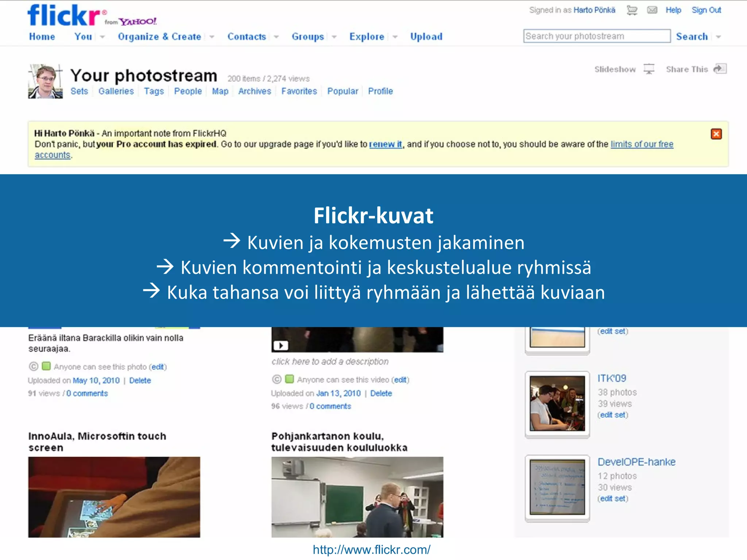Screen dimensions: 747x560
Task: Open the Tags tab
Action: 154,91
